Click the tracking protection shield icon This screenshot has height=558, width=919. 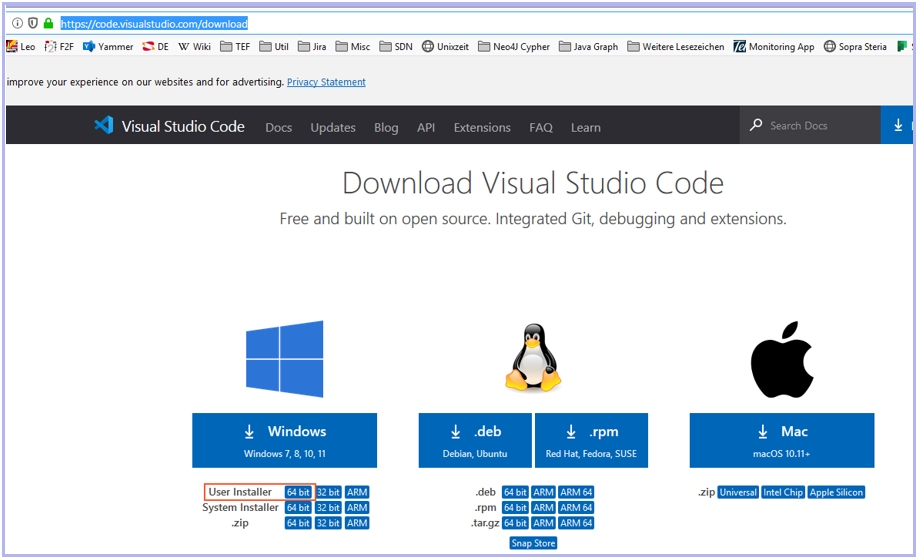(33, 23)
